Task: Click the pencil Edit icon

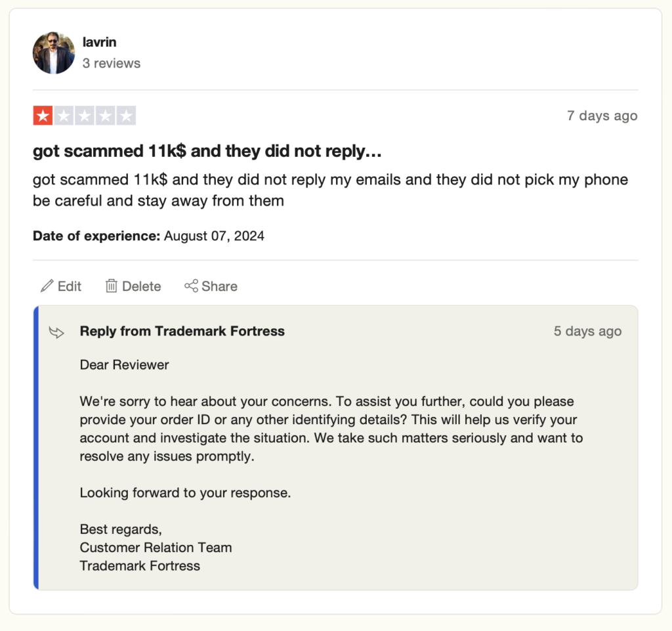Action: (47, 286)
